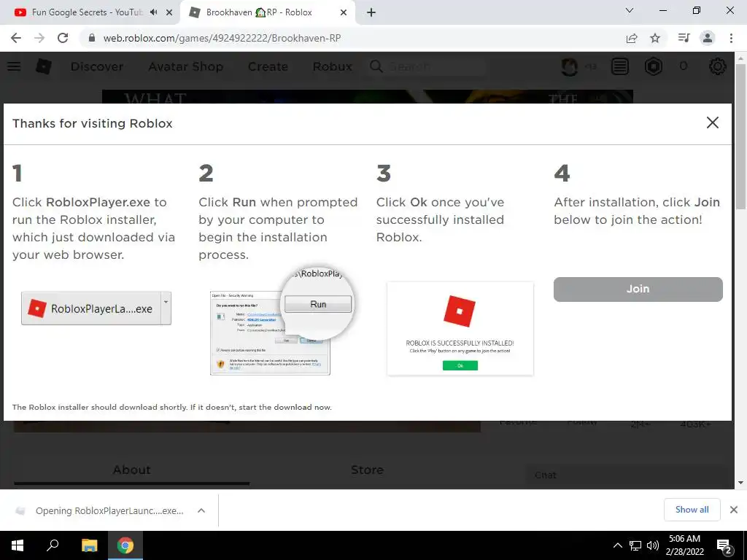Click the scrollbar down arrow
This screenshot has height=560, width=747.
coord(740,483)
